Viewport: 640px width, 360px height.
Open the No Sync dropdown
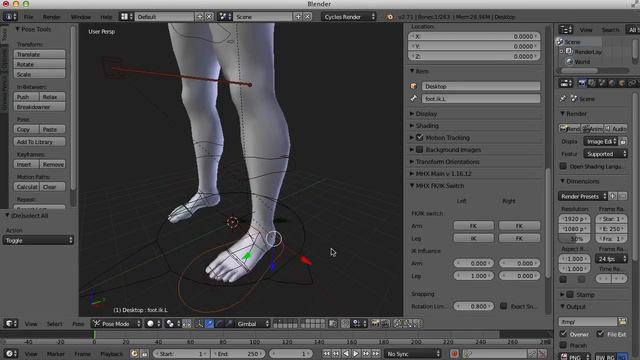click(412, 353)
